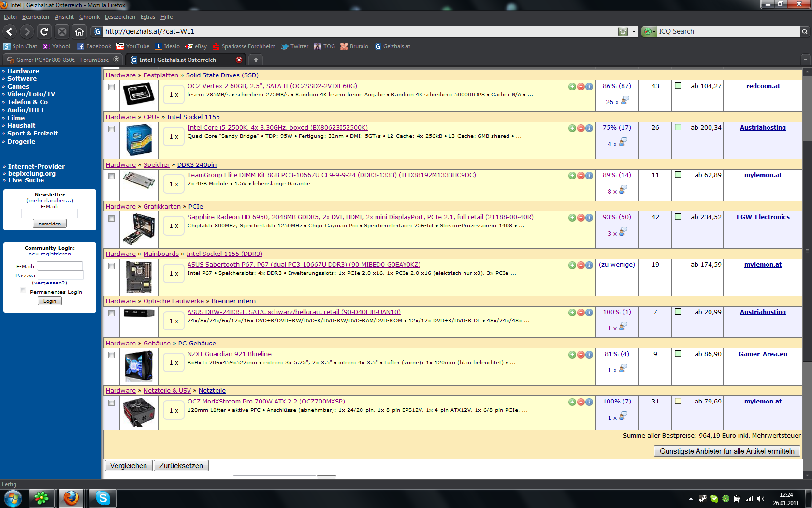Viewport: 812px width, 508px height.
Task: Tick the compare checkbox for TeamGroup Elite DIMM
Action: click(x=112, y=177)
